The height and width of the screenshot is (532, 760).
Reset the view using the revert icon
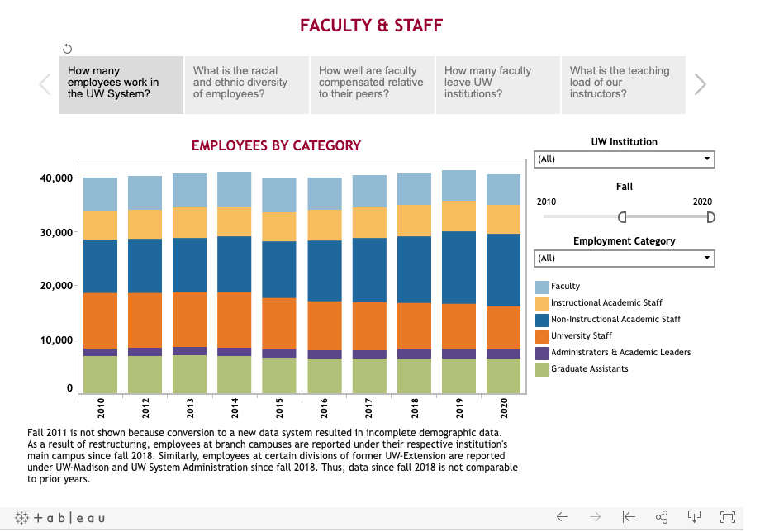point(628,517)
